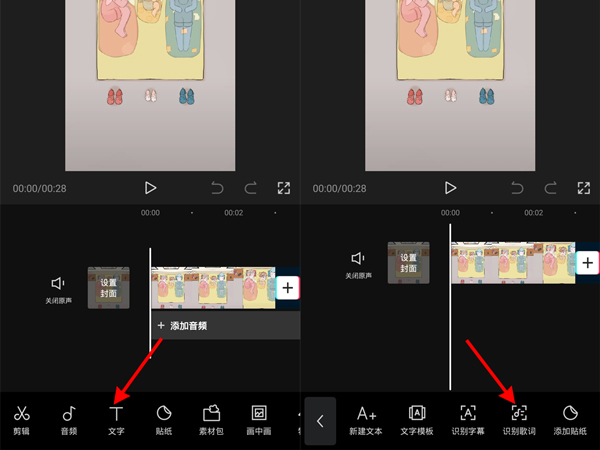Open 文字模板 (Text templates)
The width and height of the screenshot is (600, 450).
coord(417,420)
